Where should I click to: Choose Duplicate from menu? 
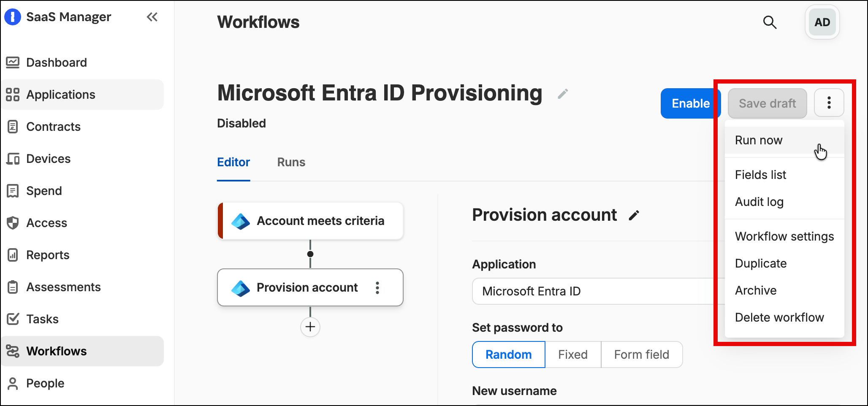coord(784,263)
